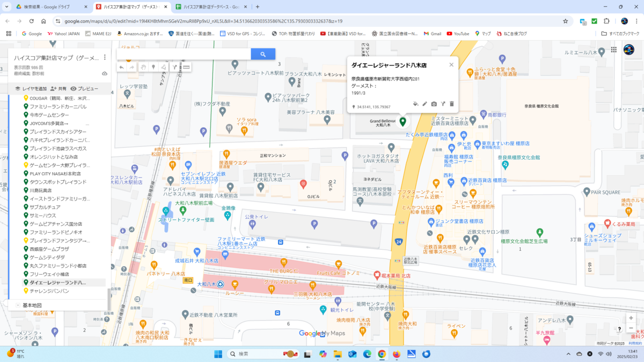Image resolution: width=644 pixels, height=362 pixels.
Task: Open the Google apps grid icon
Action: coord(613,50)
